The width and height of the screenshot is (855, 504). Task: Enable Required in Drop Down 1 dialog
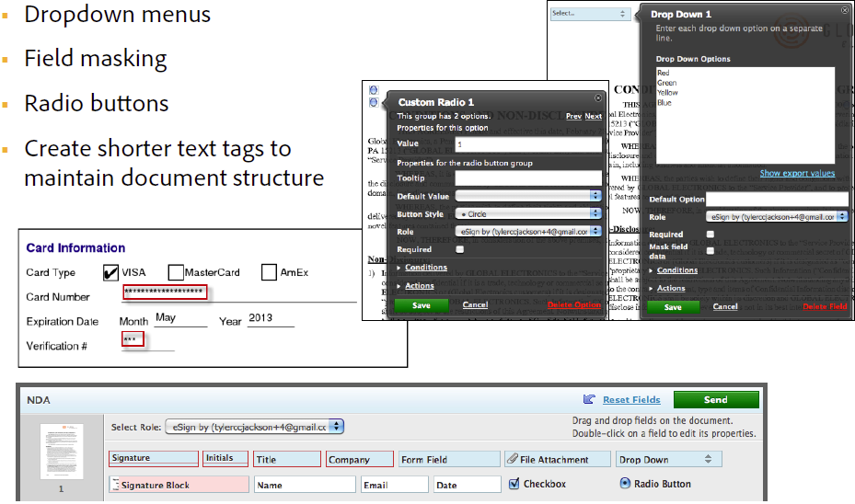point(710,235)
